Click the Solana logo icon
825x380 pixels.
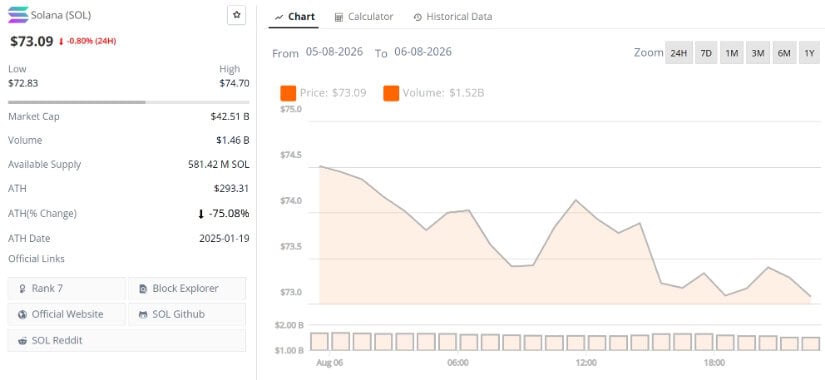pos(18,15)
